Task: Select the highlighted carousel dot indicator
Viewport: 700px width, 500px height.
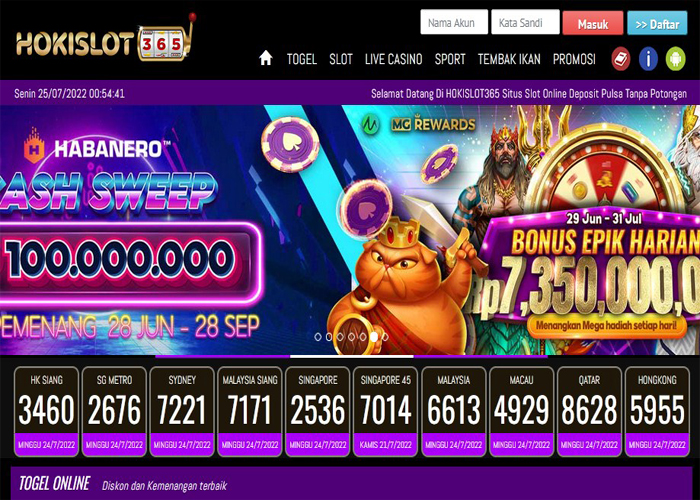Action: pyautogui.click(x=374, y=337)
